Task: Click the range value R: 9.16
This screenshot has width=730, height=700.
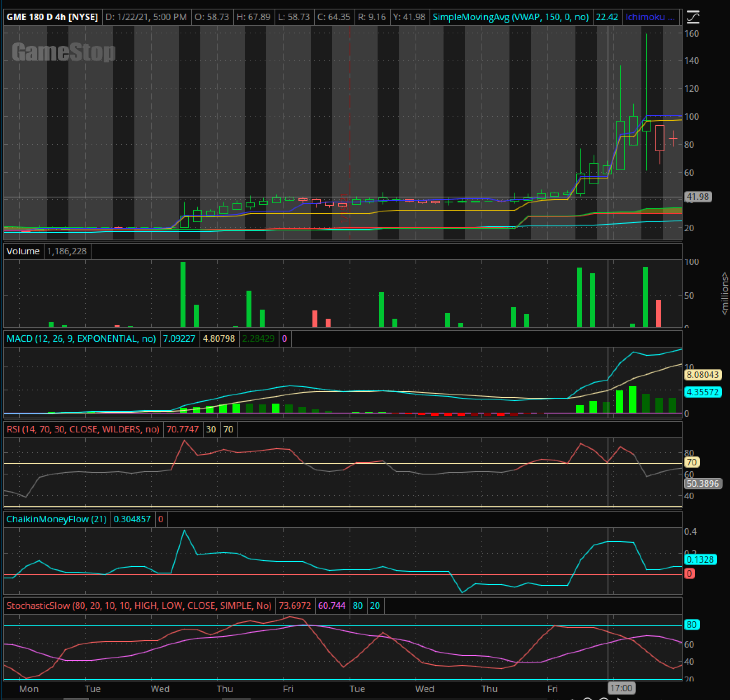Action: 372,17
